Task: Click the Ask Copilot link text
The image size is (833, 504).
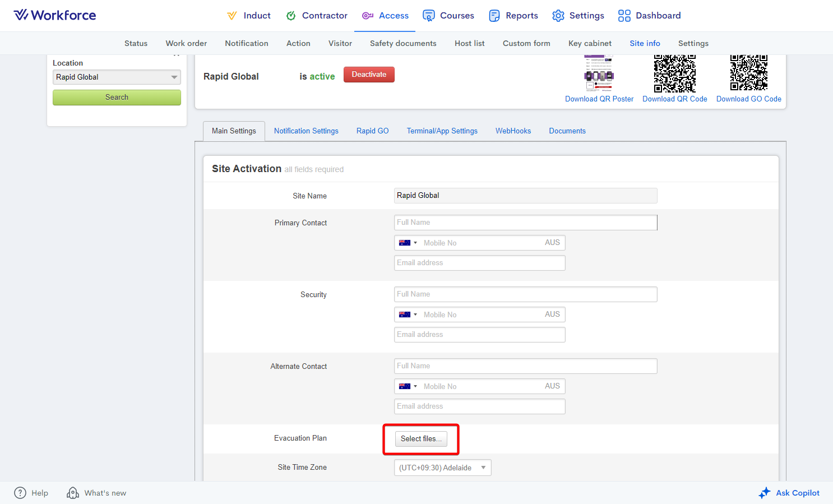Action: click(798, 493)
